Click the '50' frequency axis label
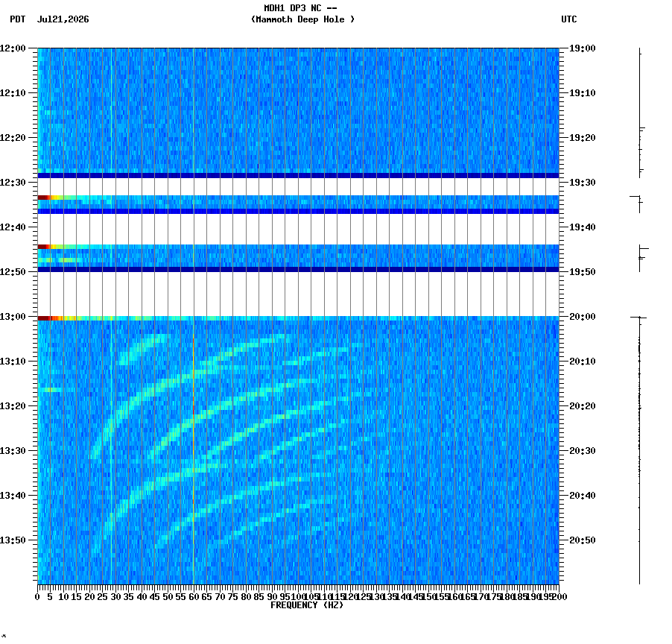Viewport: 672px width, 644px height. click(x=168, y=597)
